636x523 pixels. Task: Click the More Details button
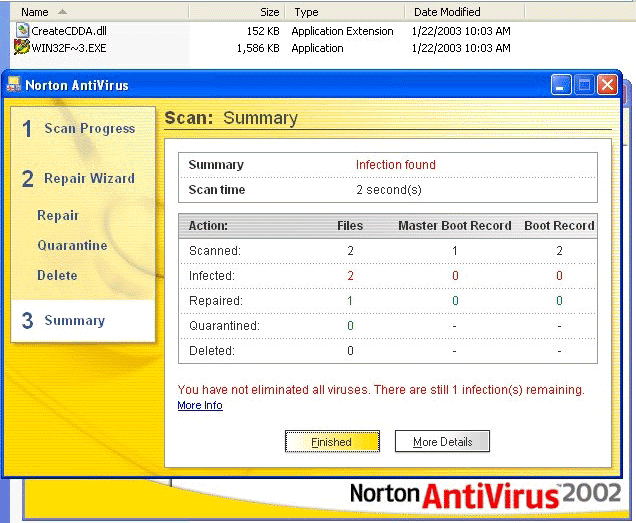pyautogui.click(x=442, y=442)
